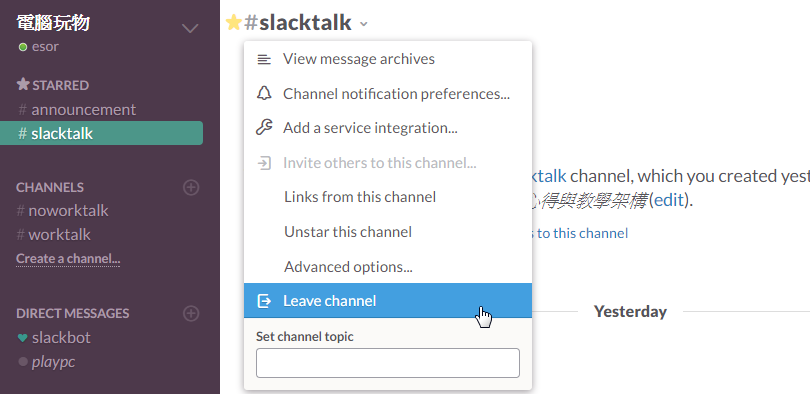Click the slackbot heart presence icon
810x394 pixels.
[22, 338]
